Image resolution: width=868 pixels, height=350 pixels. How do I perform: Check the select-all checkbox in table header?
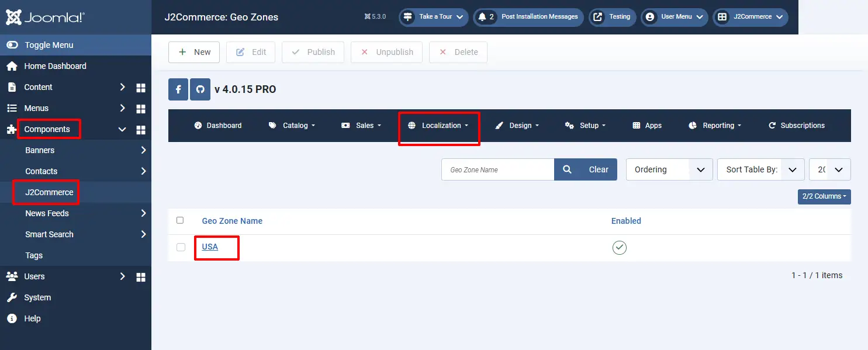[x=180, y=220]
